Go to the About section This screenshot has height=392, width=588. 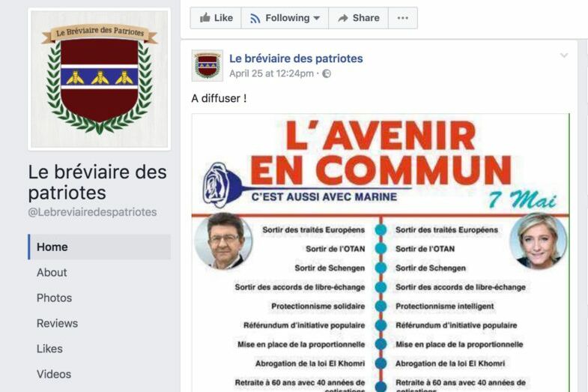point(52,272)
